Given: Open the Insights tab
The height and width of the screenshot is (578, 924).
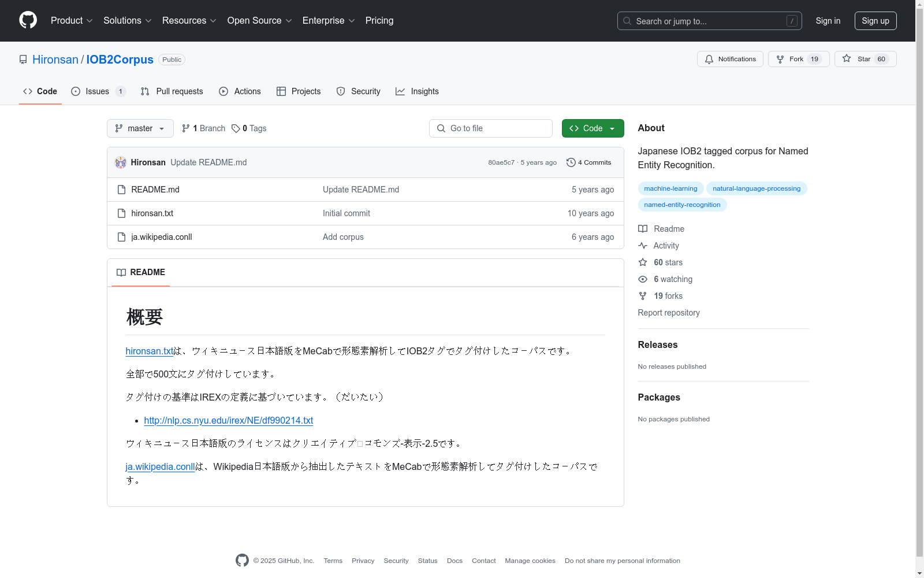Looking at the screenshot, I should 417,91.
